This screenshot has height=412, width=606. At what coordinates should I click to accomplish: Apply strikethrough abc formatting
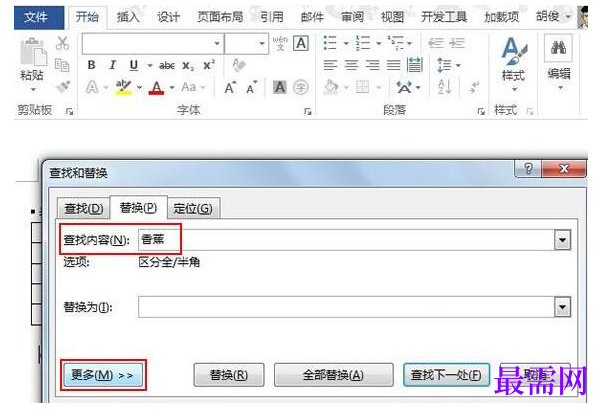click(x=167, y=66)
